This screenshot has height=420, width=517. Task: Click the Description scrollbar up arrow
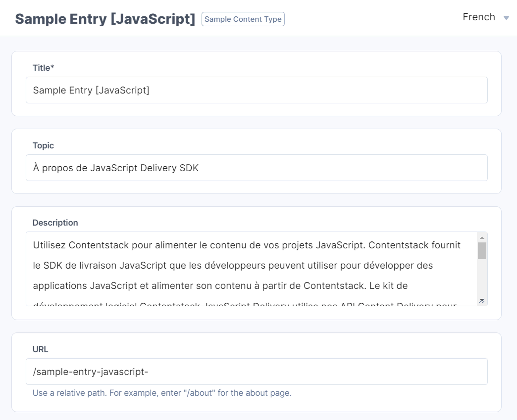482,238
